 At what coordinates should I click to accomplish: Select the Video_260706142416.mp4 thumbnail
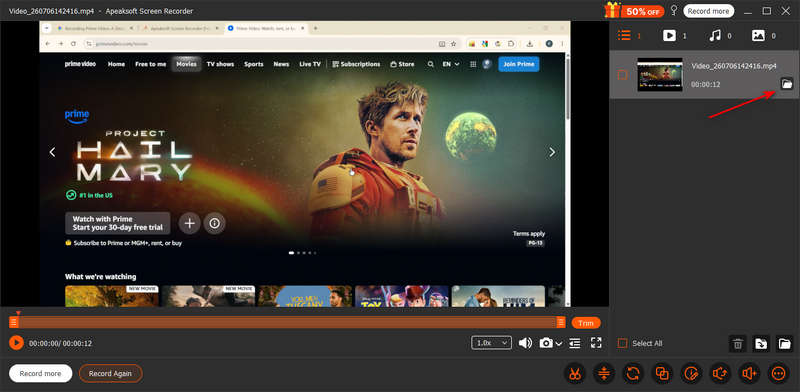pos(660,75)
